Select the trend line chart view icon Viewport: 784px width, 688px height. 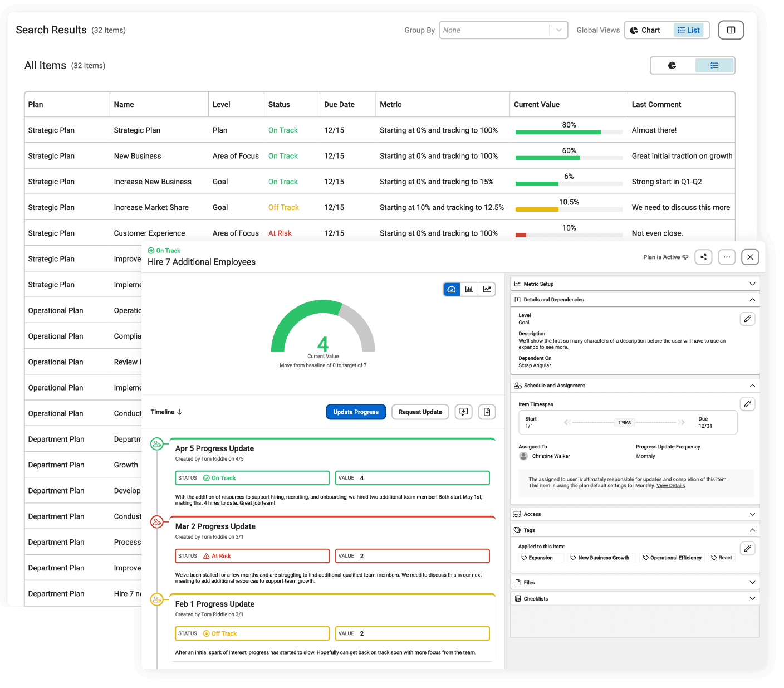(487, 289)
